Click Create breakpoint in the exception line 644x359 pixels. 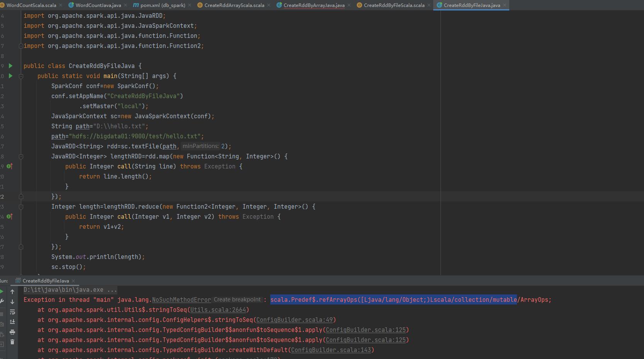(x=237, y=299)
